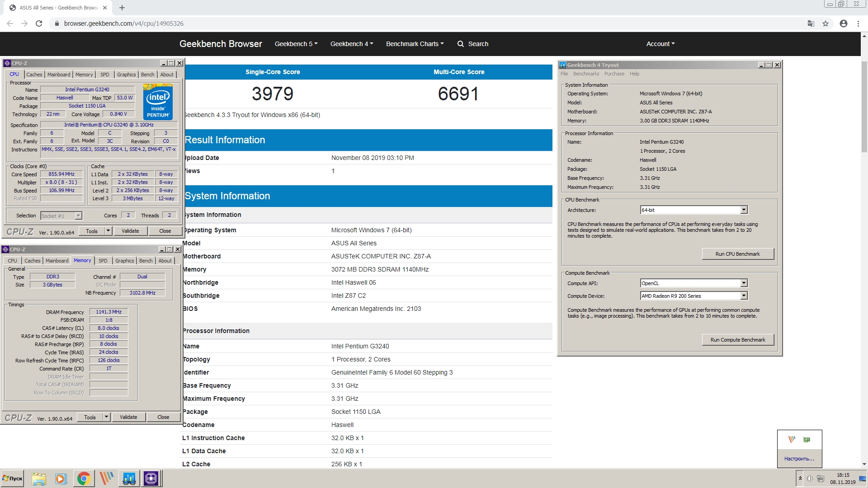Click the Multi-Core score 6691
The width and height of the screenshot is (868, 488).
[x=458, y=94]
